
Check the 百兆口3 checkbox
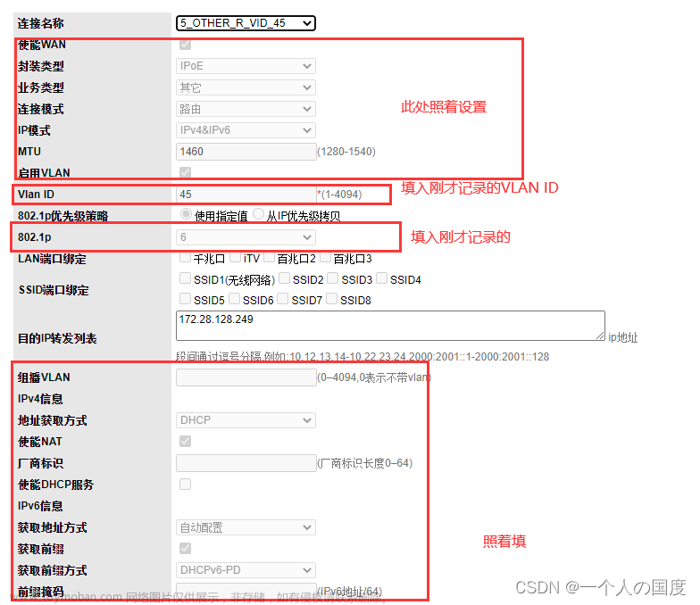[325, 257]
